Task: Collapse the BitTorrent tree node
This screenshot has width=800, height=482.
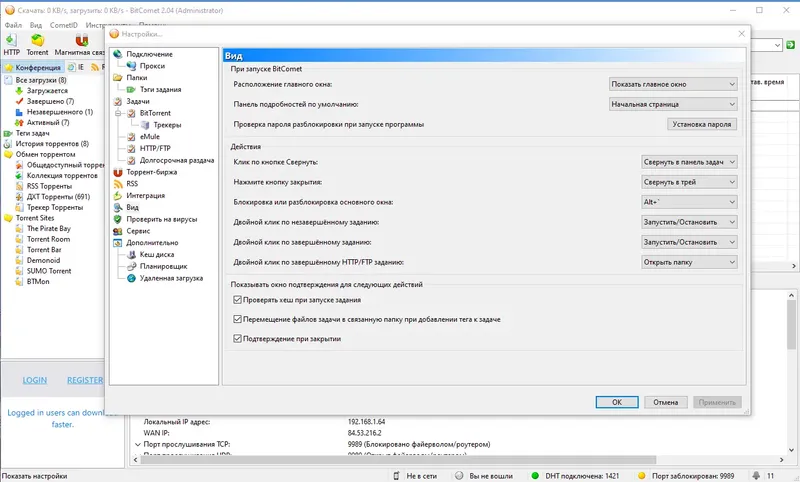Action: point(118,113)
